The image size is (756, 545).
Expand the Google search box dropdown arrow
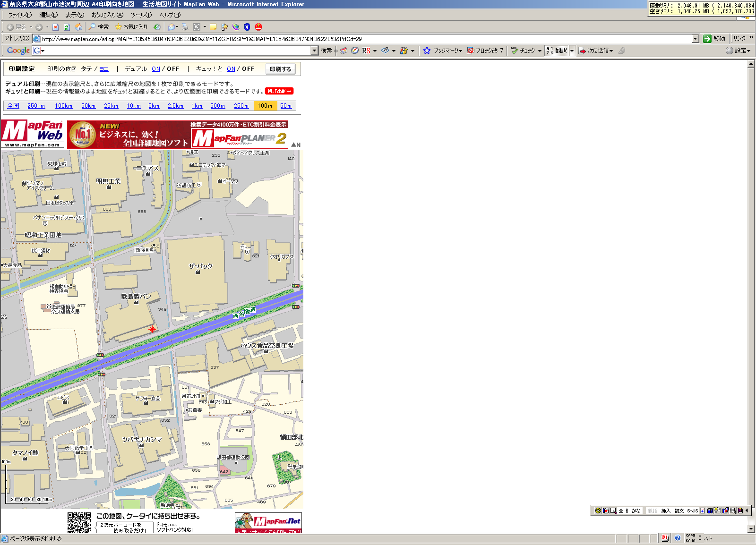click(x=314, y=51)
